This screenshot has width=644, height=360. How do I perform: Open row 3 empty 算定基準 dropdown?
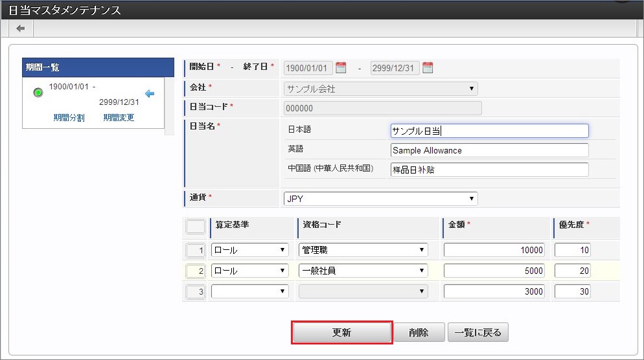pos(249,291)
